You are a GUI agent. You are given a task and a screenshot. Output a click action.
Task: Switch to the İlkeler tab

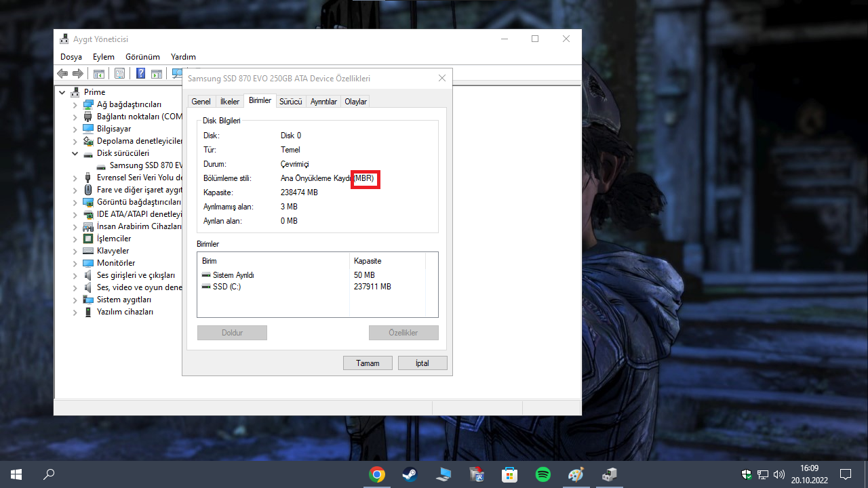[x=230, y=102]
